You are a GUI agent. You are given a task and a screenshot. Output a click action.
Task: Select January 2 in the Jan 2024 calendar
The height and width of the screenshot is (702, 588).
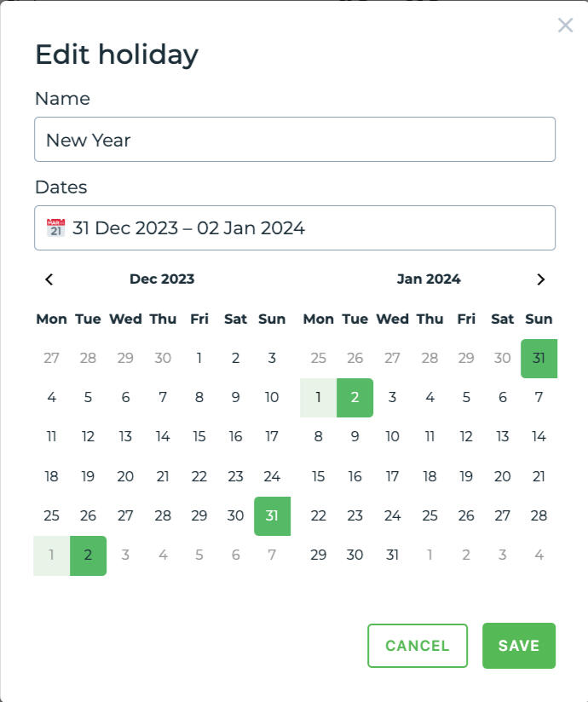[355, 397]
